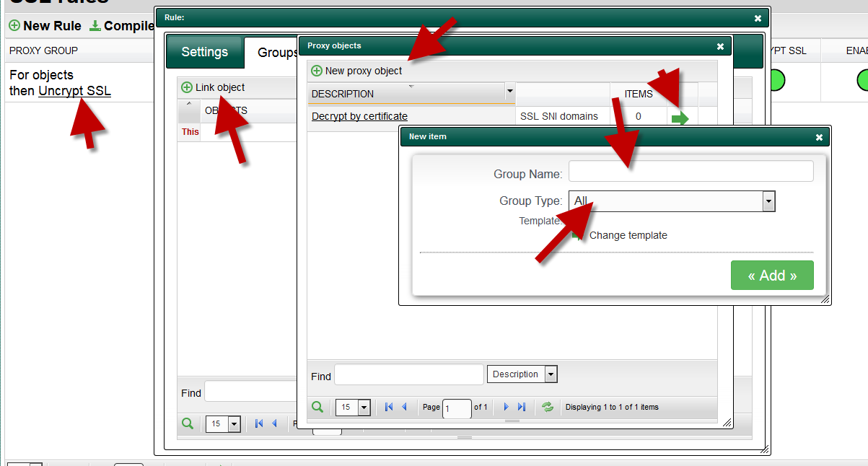Click the search magnifier in Proxy objects

(x=317, y=407)
